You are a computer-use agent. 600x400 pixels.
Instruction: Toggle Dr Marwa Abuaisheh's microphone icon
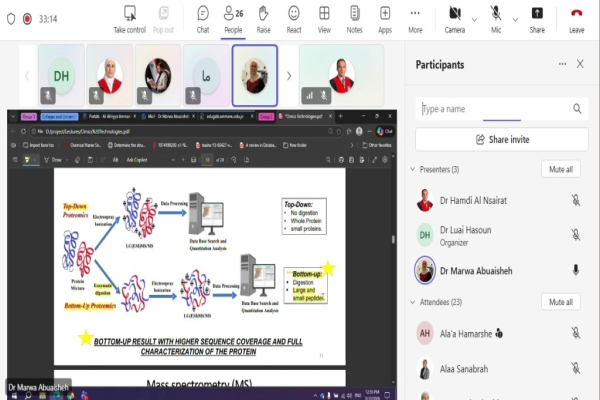point(575,270)
